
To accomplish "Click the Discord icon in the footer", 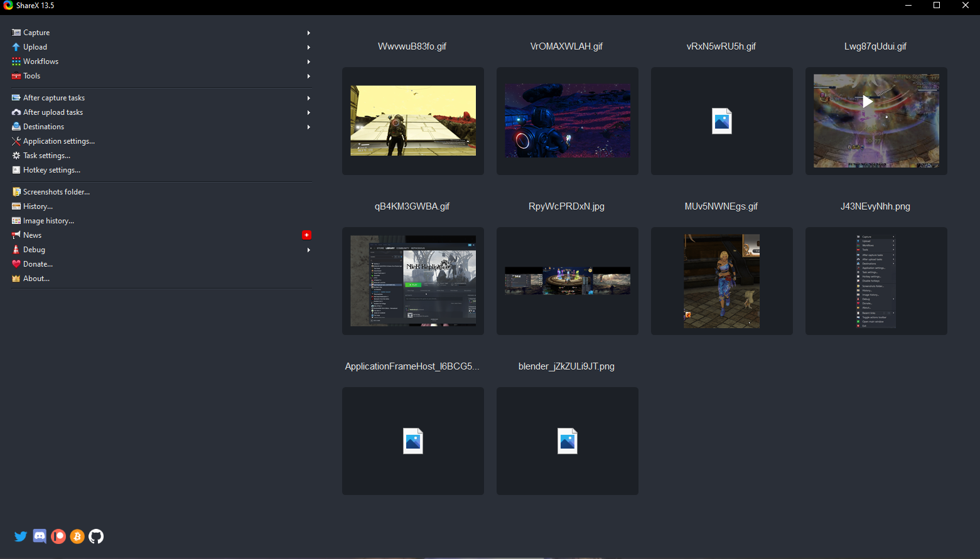I will tap(39, 536).
